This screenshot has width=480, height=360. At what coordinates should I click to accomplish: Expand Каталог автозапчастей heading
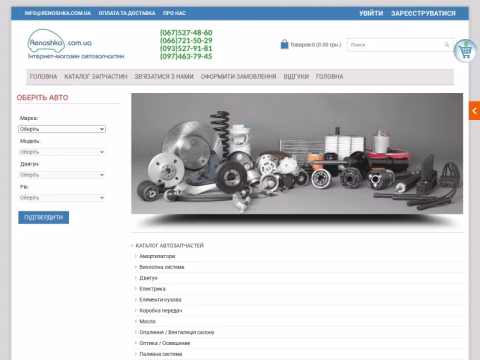coord(170,246)
